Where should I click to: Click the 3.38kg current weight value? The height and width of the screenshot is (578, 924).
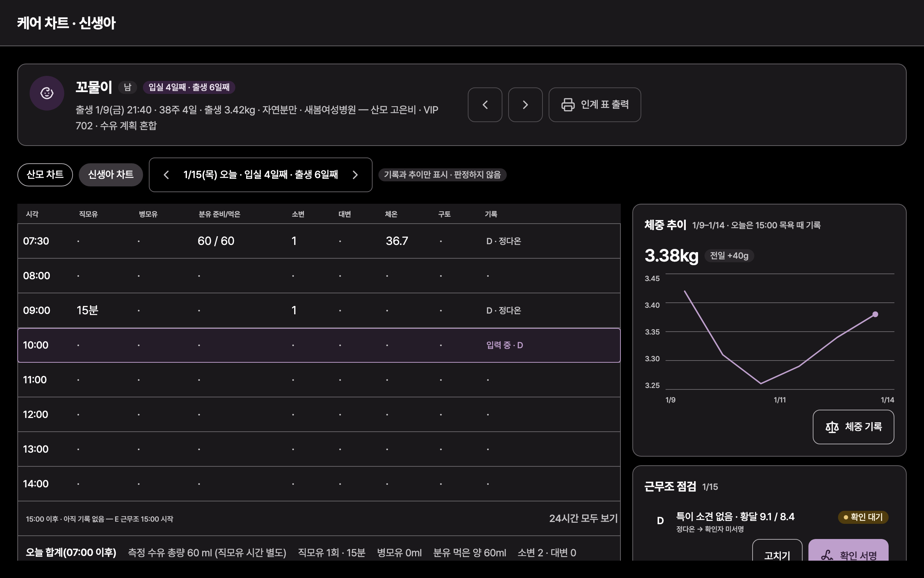671,256
